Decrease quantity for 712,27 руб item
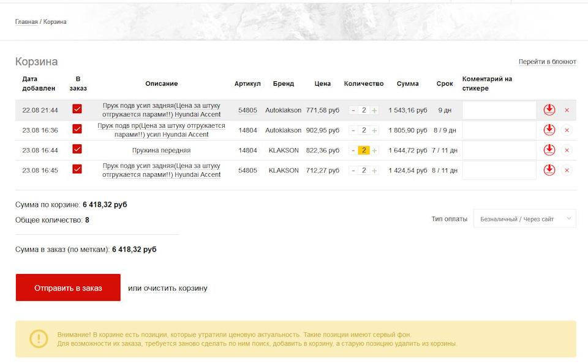The image size is (588, 364). 353,171
